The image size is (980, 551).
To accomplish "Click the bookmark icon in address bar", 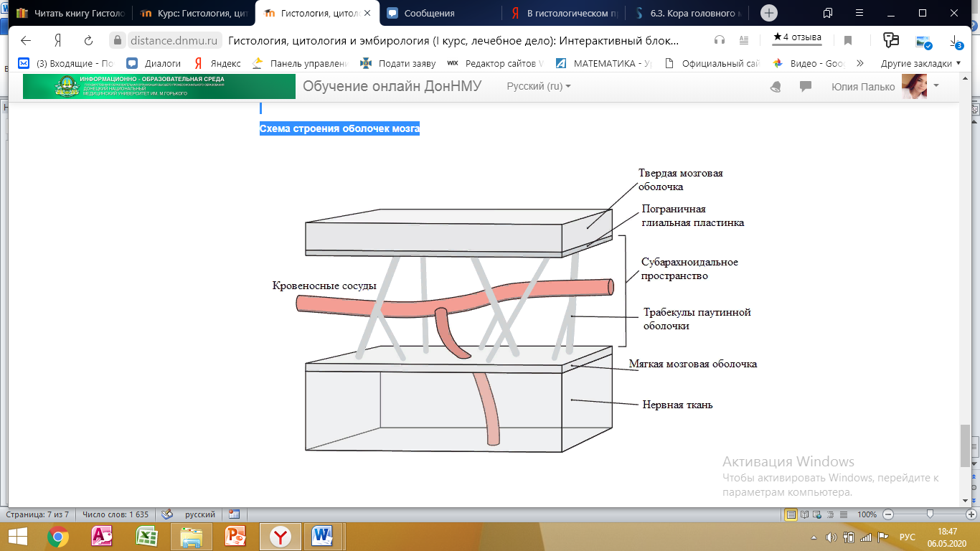I will [848, 40].
